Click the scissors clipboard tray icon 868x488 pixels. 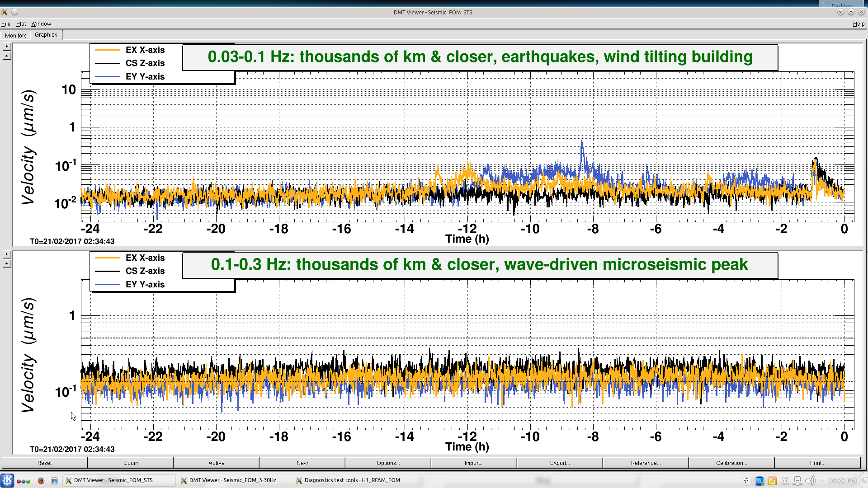coord(785,481)
